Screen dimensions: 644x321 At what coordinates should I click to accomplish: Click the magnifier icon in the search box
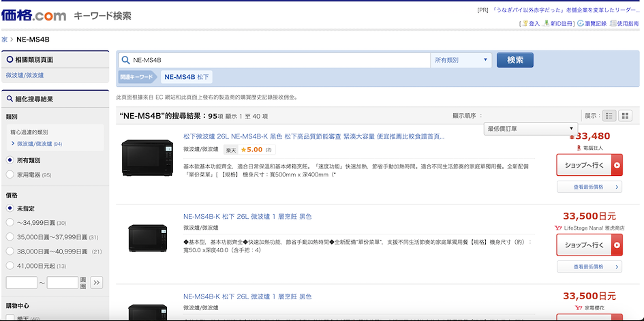tap(125, 60)
